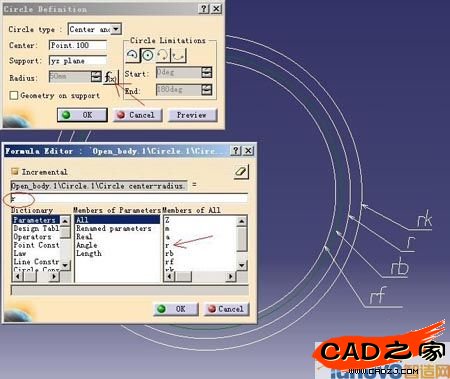Click the help icon in Circle Definition
The image size is (450, 379).
(204, 9)
